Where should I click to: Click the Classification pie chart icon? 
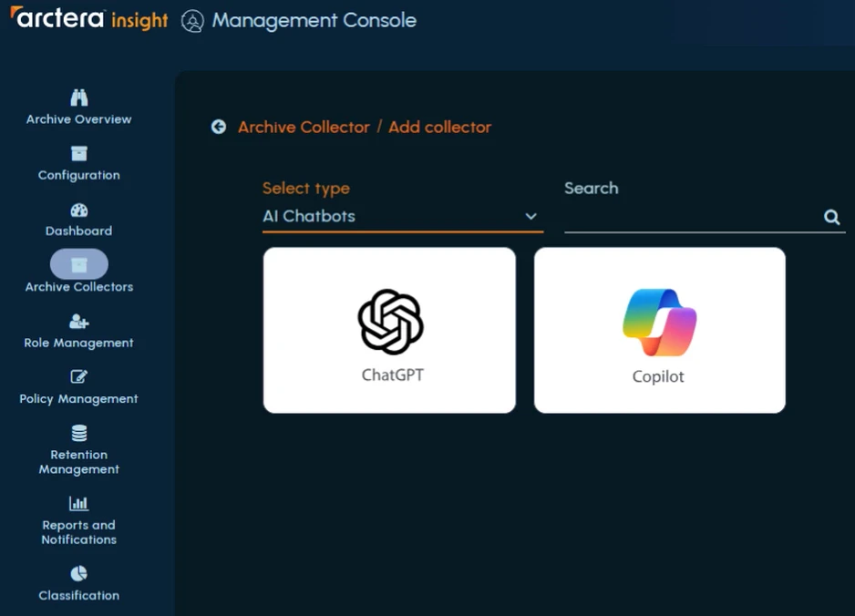tap(79, 573)
